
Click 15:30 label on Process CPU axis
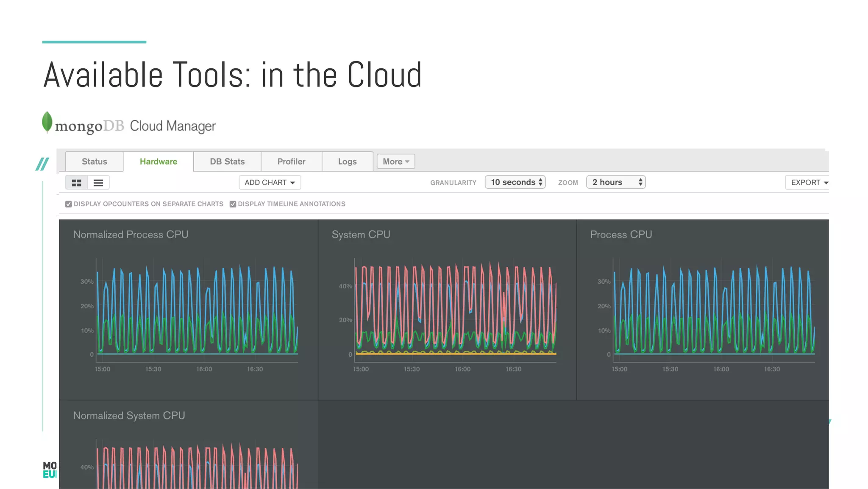670,369
